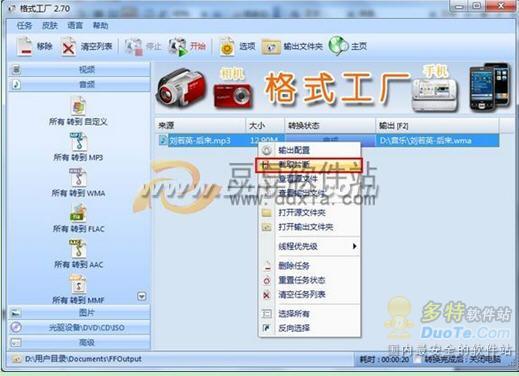
Task: Start conversion with the 开始 icon
Action: point(178,47)
